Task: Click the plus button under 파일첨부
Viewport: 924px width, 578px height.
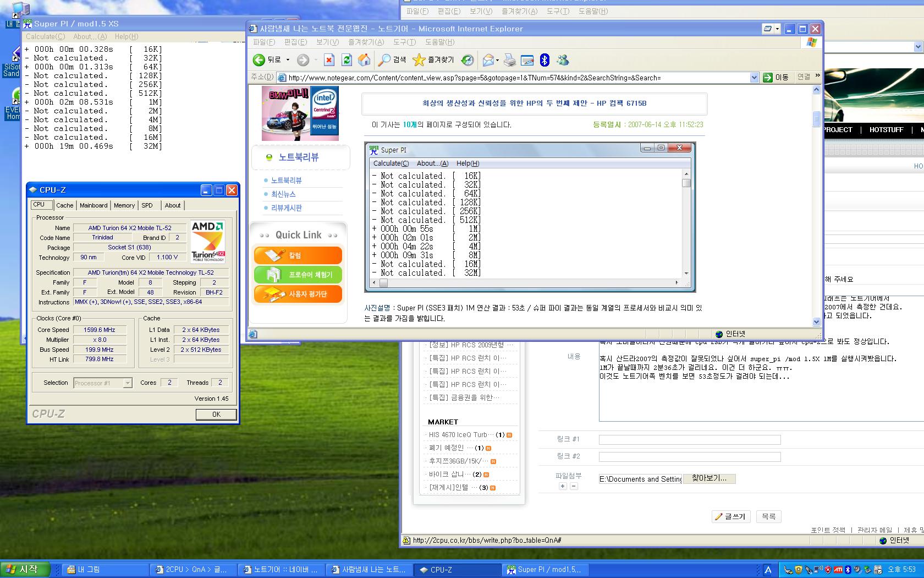Action: point(563,486)
